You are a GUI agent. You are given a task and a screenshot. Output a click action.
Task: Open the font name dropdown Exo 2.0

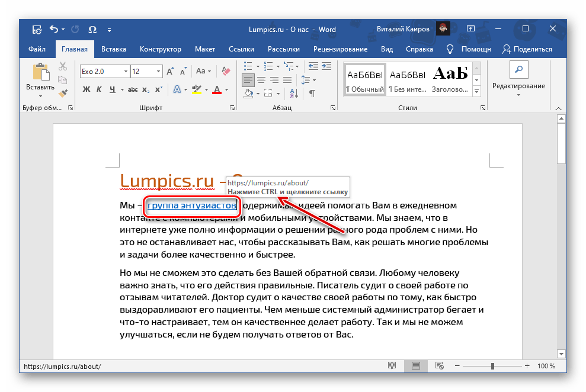[x=126, y=71]
